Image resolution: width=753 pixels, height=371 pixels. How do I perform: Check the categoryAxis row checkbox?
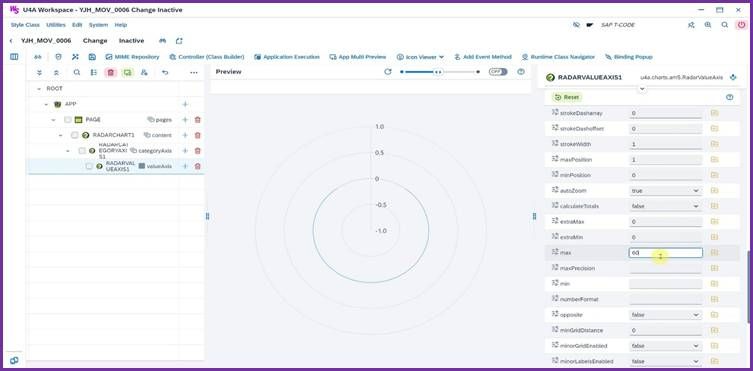pyautogui.click(x=82, y=151)
